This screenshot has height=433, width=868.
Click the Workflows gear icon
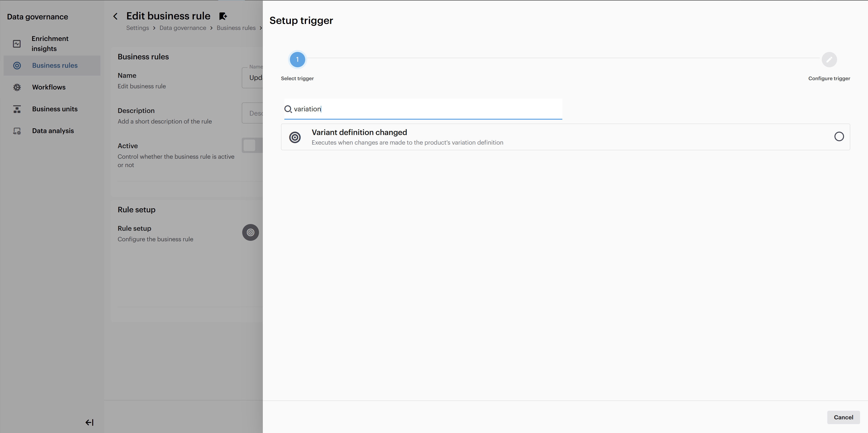click(x=17, y=87)
